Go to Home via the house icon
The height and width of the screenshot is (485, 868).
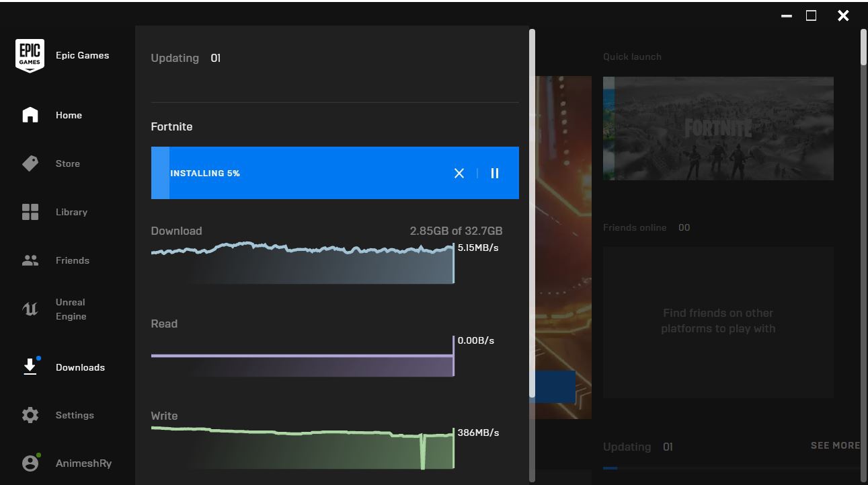click(30, 115)
